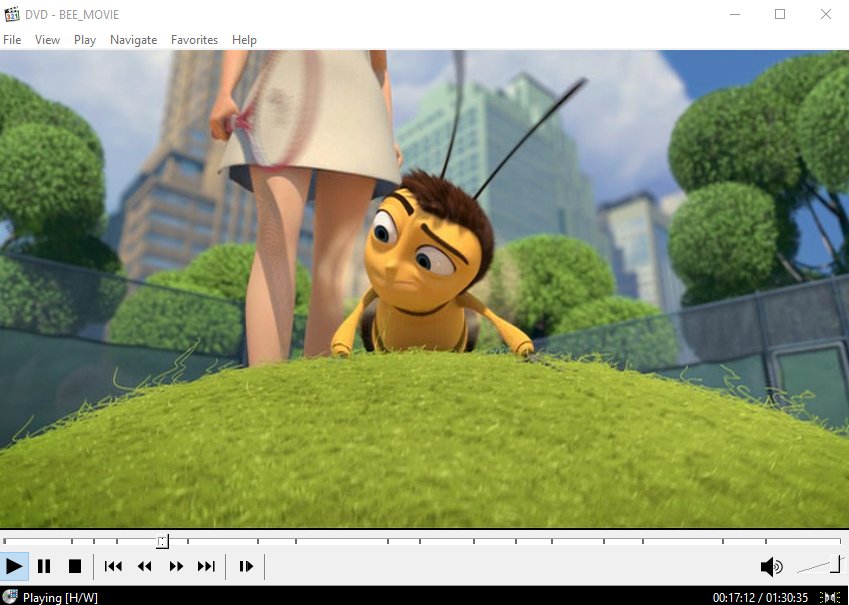Open the Help menu
Image resolution: width=849 pixels, height=605 pixels.
pyautogui.click(x=244, y=40)
